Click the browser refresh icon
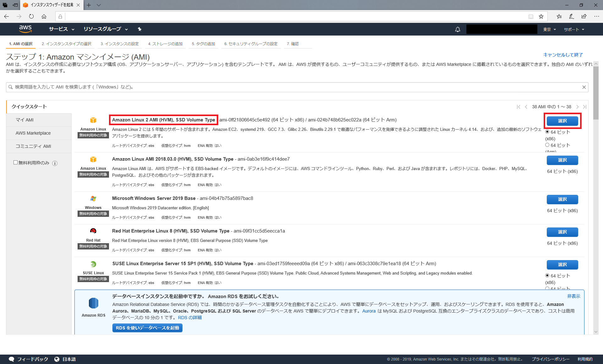The image size is (603, 364). pyautogui.click(x=31, y=16)
